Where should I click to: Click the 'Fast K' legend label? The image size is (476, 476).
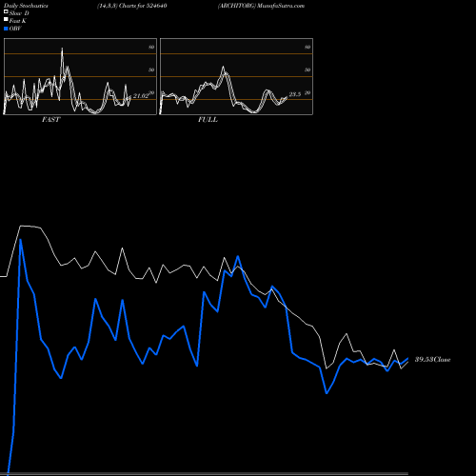click(18, 21)
